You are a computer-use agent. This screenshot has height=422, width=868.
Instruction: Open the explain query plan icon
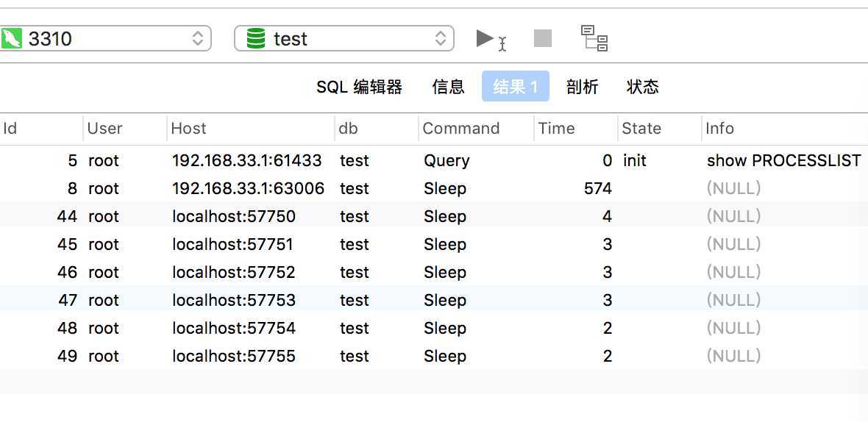click(594, 38)
